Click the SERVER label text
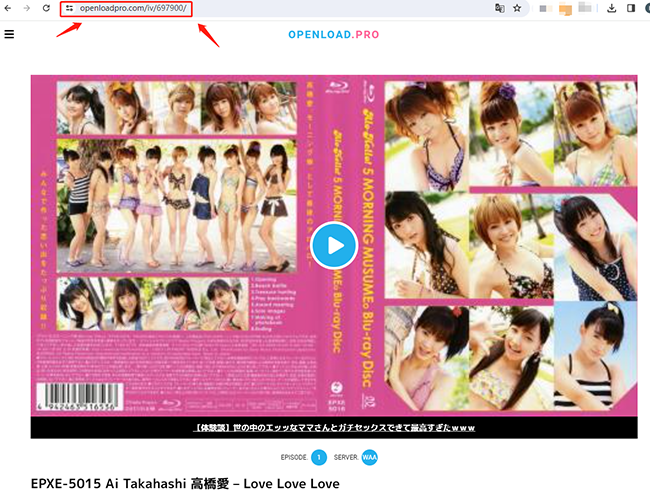This screenshot has height=500, width=650. click(346, 457)
